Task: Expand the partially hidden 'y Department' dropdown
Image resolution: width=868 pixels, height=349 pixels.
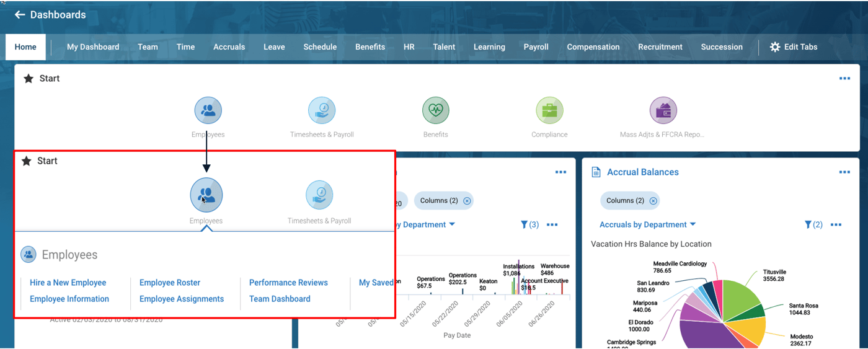Action: pyautogui.click(x=426, y=224)
